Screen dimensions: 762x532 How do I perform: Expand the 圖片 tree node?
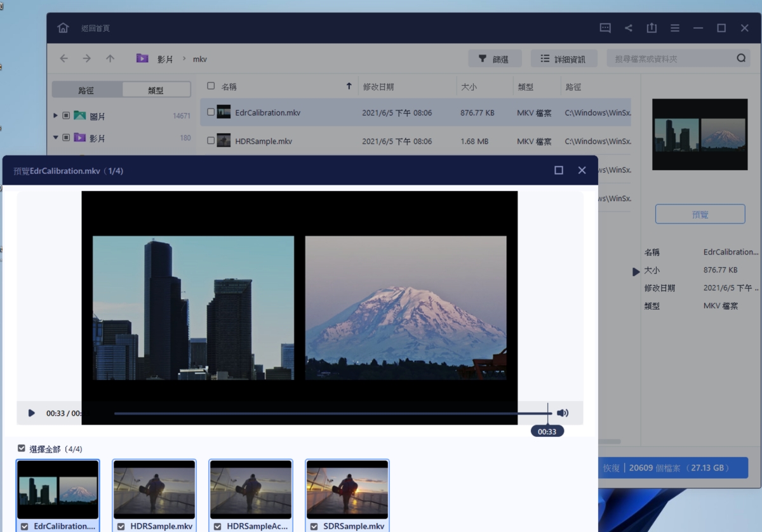pos(56,116)
